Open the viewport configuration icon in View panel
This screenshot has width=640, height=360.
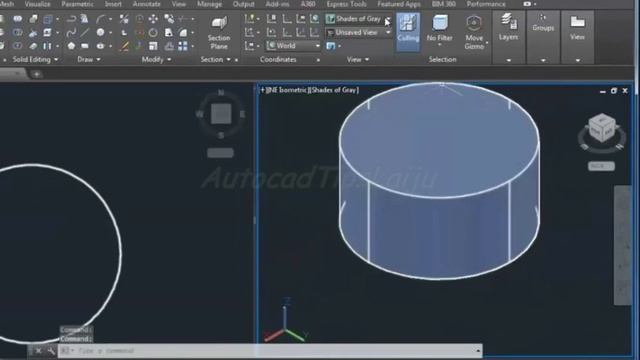[331, 46]
